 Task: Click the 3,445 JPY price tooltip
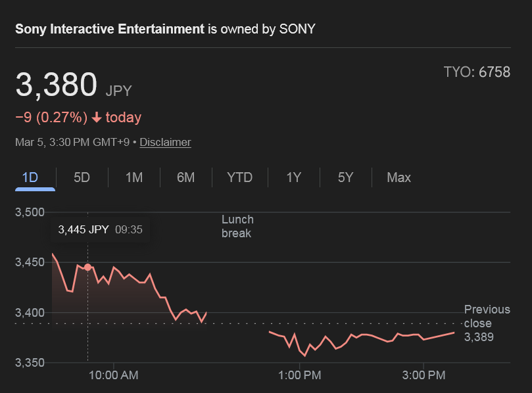click(100, 229)
